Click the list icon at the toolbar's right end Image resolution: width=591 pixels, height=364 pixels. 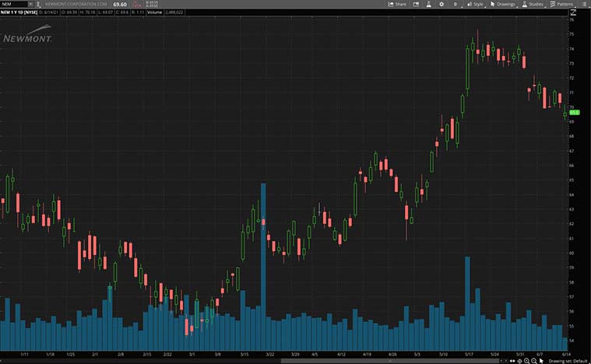(583, 4)
